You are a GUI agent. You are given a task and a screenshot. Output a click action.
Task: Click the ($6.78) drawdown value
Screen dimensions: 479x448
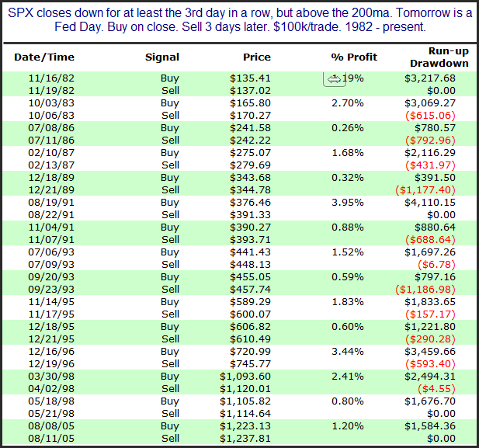(x=436, y=265)
